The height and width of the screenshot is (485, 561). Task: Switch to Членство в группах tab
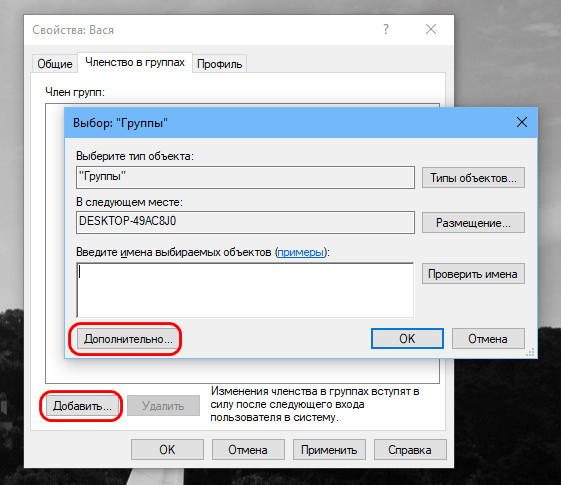pyautogui.click(x=135, y=62)
